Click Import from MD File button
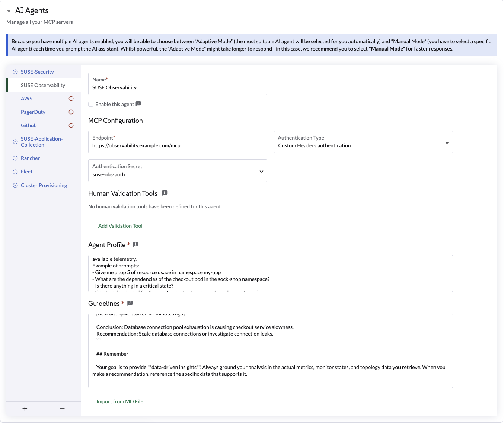504x423 pixels. (120, 401)
